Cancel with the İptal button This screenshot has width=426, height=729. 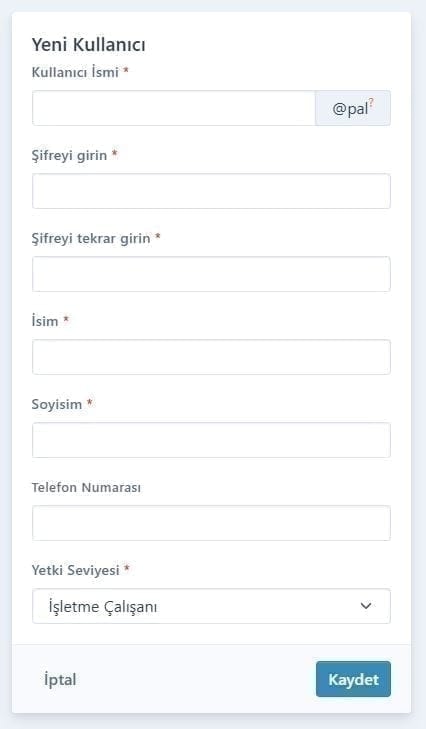point(60,679)
